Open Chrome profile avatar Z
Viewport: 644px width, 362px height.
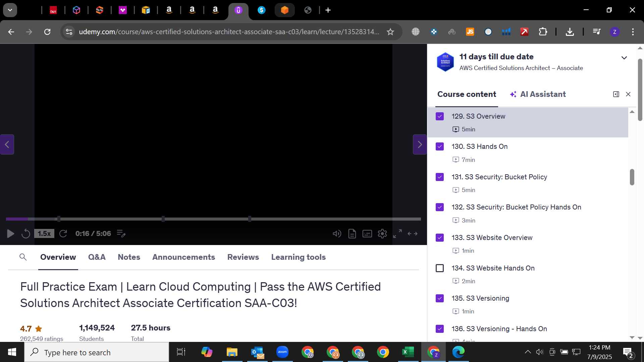pos(614,32)
